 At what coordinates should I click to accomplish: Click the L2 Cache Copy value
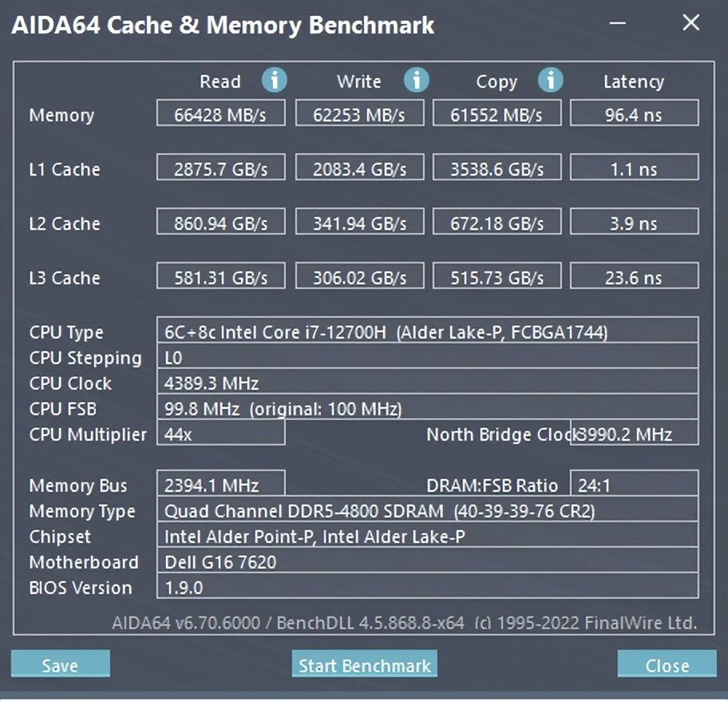coord(496,223)
